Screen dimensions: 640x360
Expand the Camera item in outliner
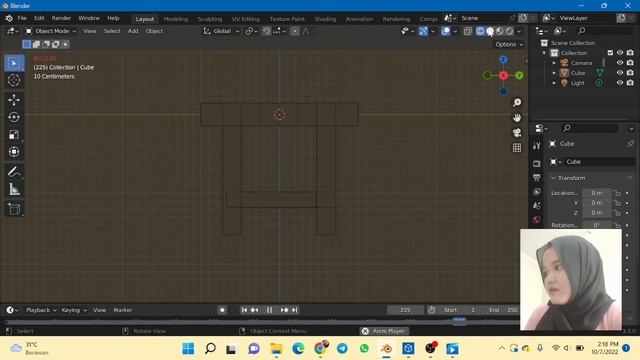(554, 63)
